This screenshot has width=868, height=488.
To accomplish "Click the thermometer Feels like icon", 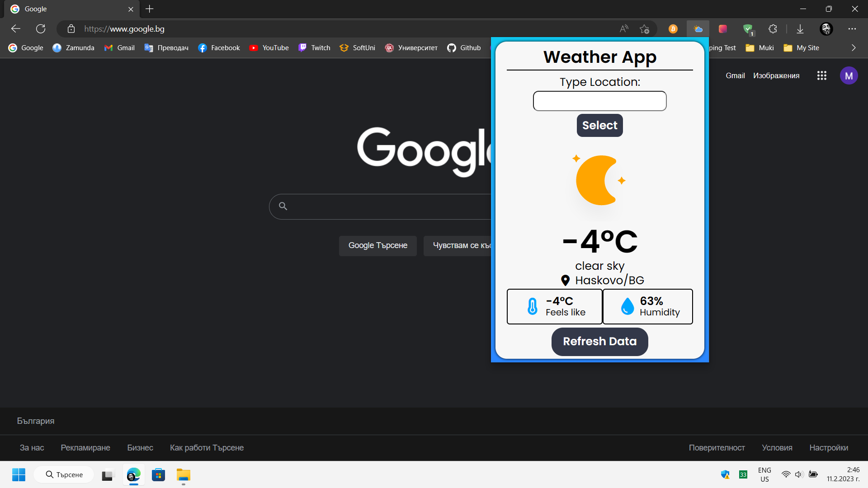I will [533, 305].
